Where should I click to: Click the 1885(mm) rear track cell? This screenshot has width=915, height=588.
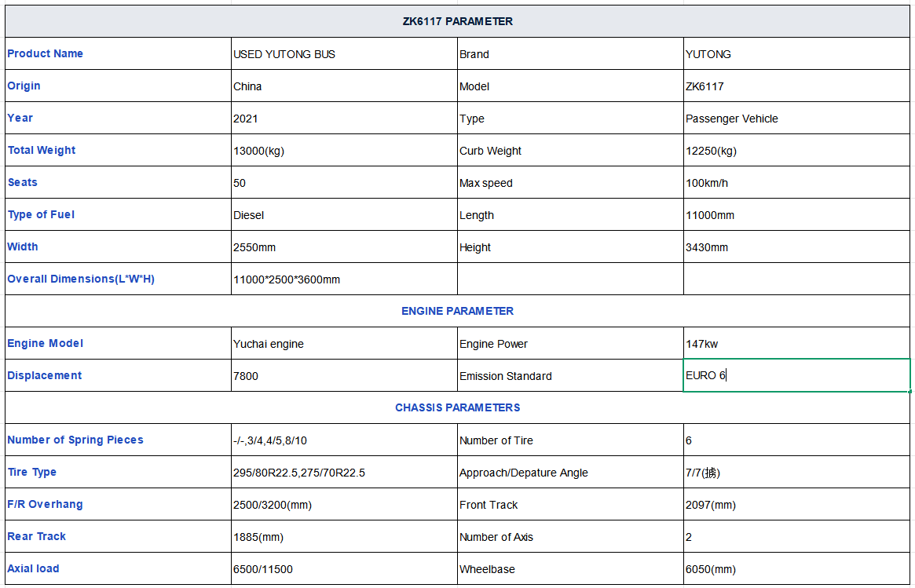tap(344, 536)
